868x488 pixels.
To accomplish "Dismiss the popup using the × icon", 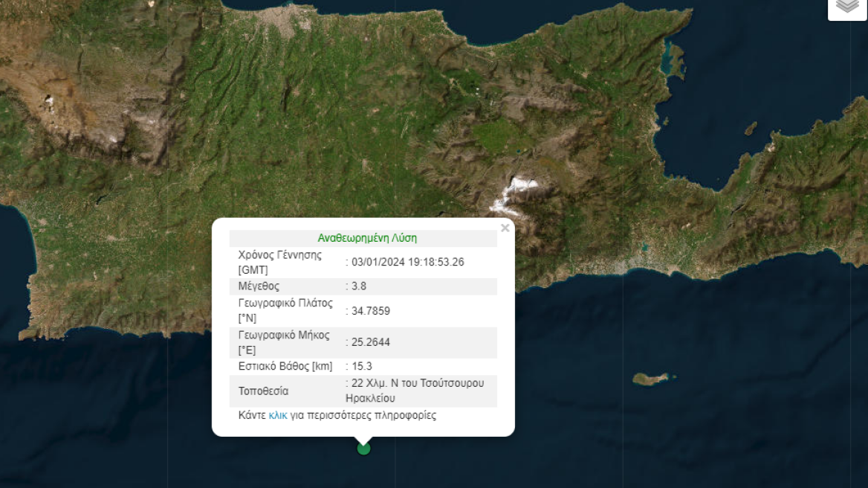I will [505, 228].
